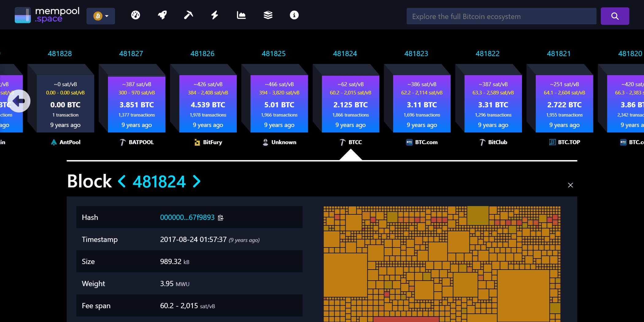The height and width of the screenshot is (322, 644).
Task: Select block 481821 with 2.722 BTC
Action: [x=564, y=104]
